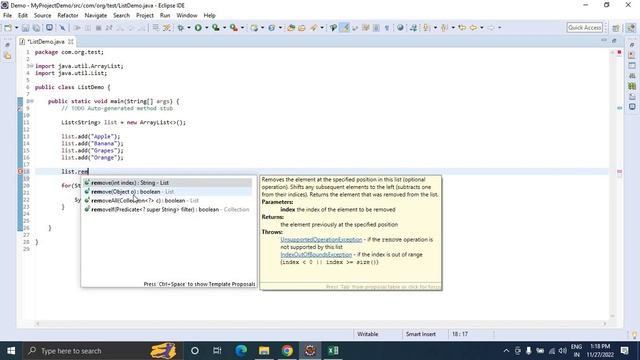
Task: Click the External Tools run icon
Action: (x=233, y=28)
